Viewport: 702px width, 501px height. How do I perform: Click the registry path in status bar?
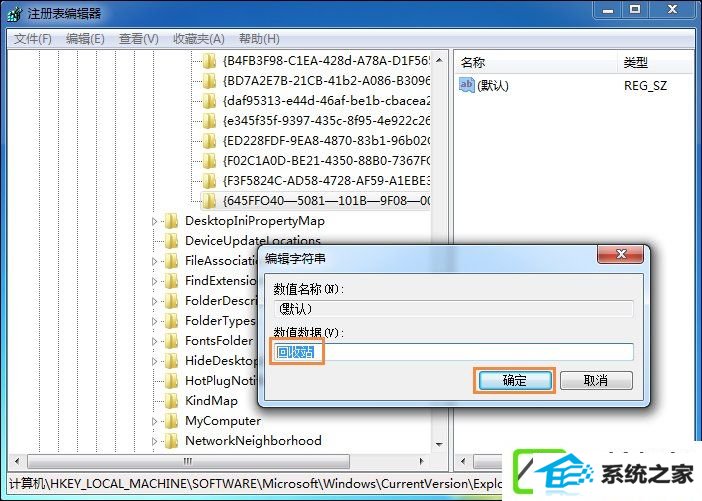255,484
